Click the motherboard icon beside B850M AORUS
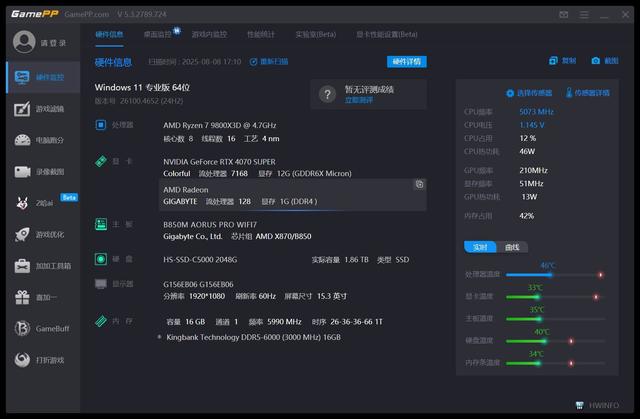 [x=101, y=224]
